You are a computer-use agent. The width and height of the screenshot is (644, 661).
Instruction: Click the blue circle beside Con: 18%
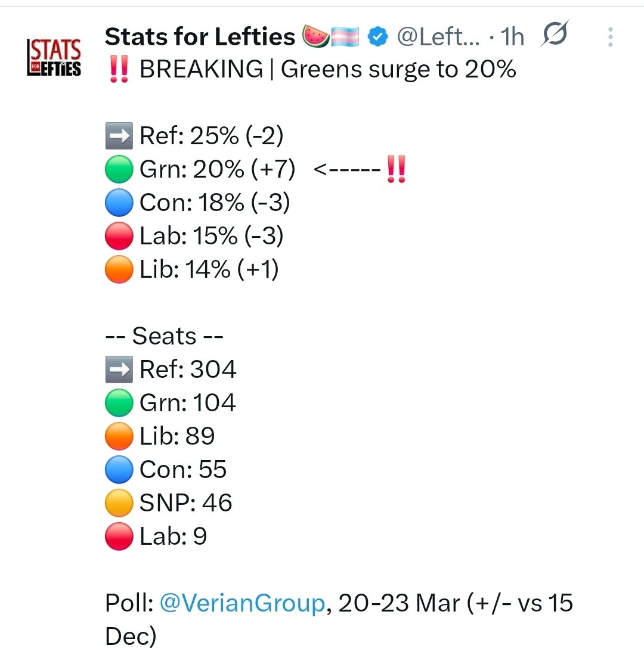pos(118,204)
